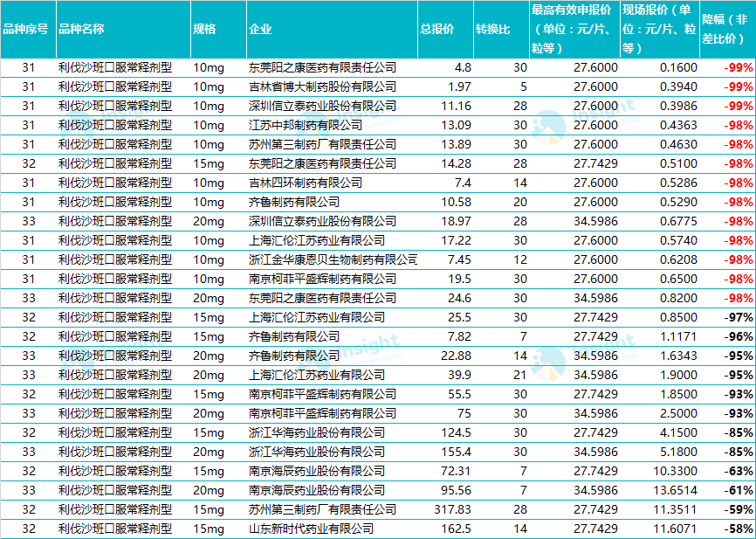Select total price value 75
The image size is (756, 539).
(x=464, y=413)
